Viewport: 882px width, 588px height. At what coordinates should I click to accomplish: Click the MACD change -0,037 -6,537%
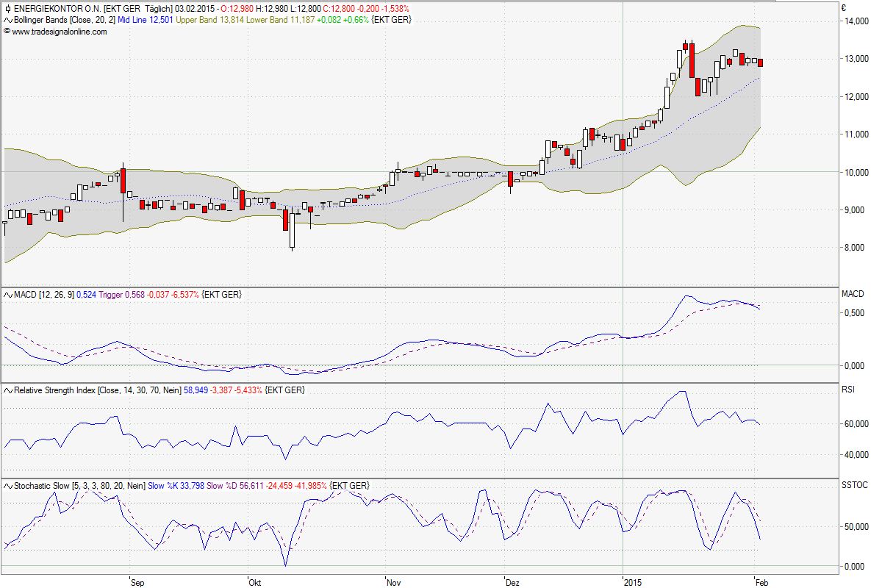click(171, 295)
